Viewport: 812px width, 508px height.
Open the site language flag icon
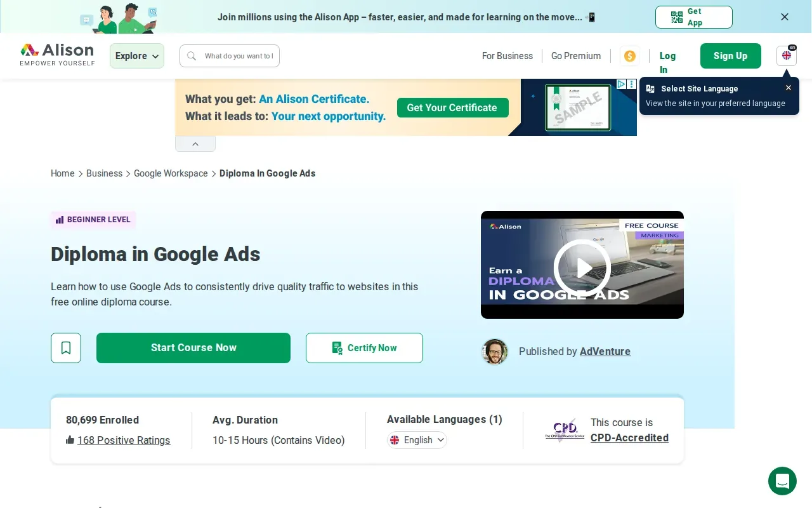(787, 56)
